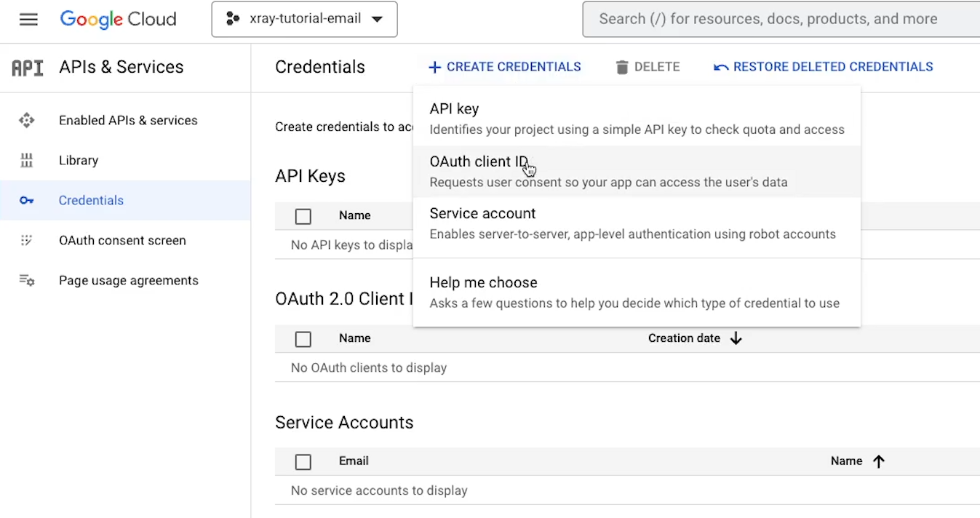Focus the resource search field
Viewport: 980px width, 518px height.
click(781, 19)
